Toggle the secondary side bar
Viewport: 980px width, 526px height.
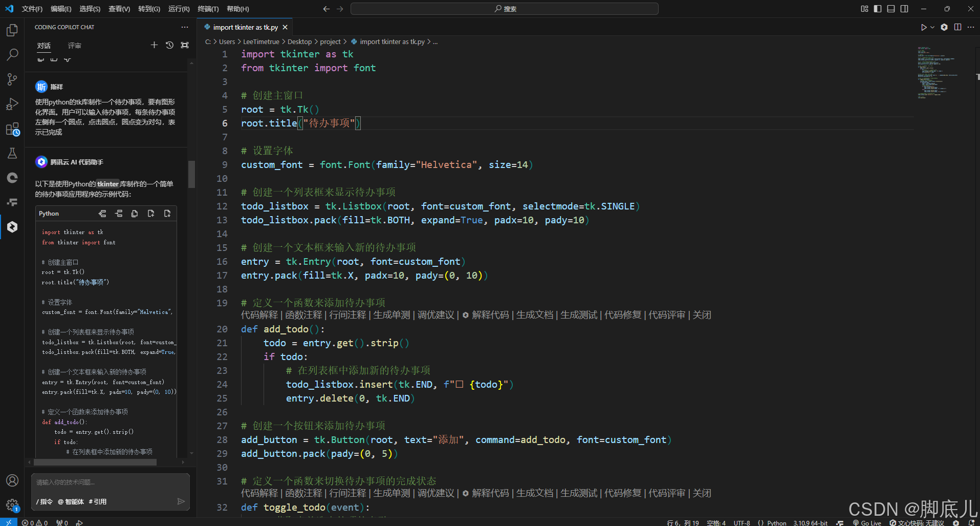pos(904,9)
